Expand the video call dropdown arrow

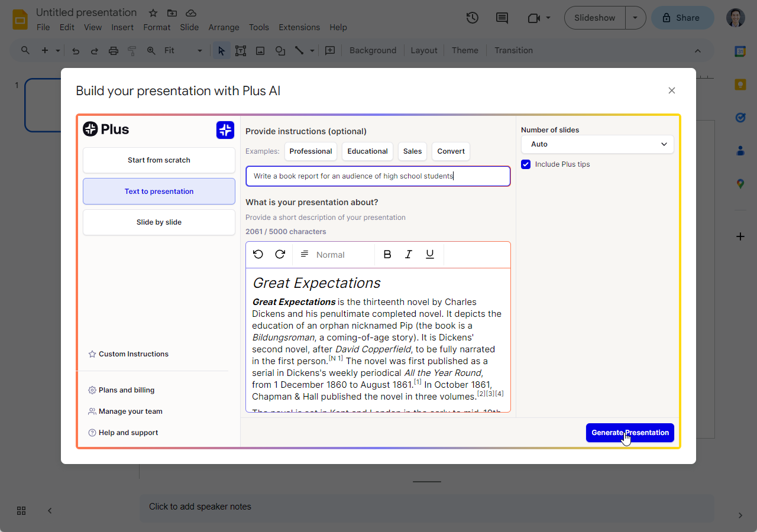548,18
